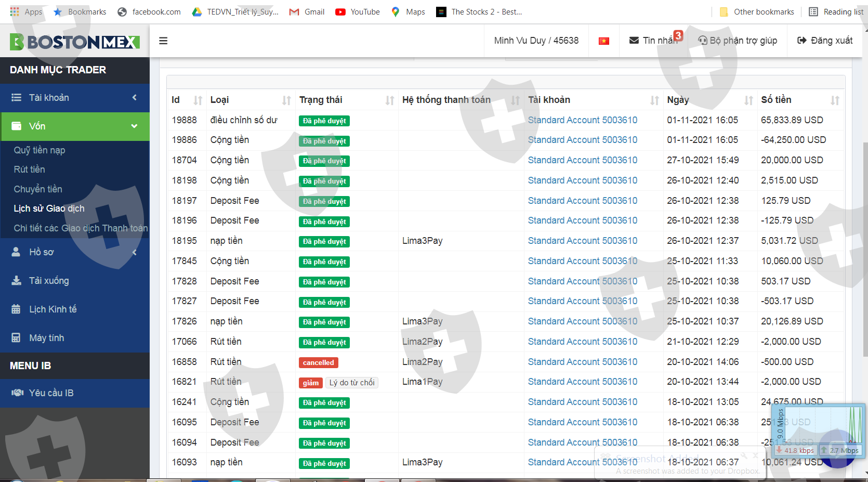This screenshot has width=868, height=482.
Task: Sort by Ngày column arrows
Action: pyautogui.click(x=748, y=100)
